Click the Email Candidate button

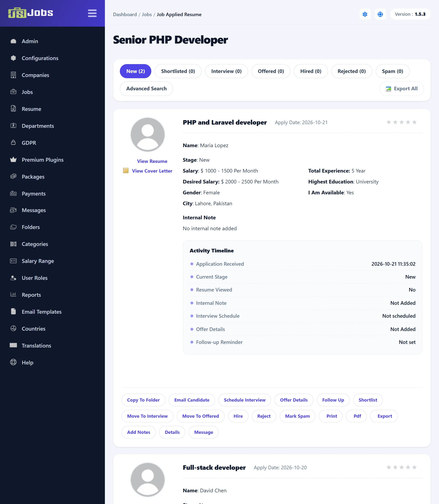192,400
